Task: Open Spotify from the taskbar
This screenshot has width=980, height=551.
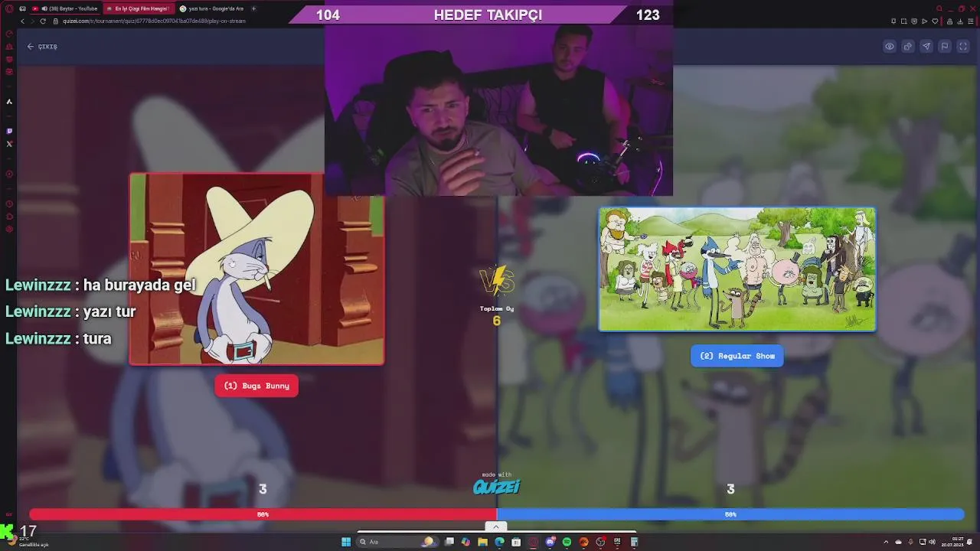Action: coord(567,542)
